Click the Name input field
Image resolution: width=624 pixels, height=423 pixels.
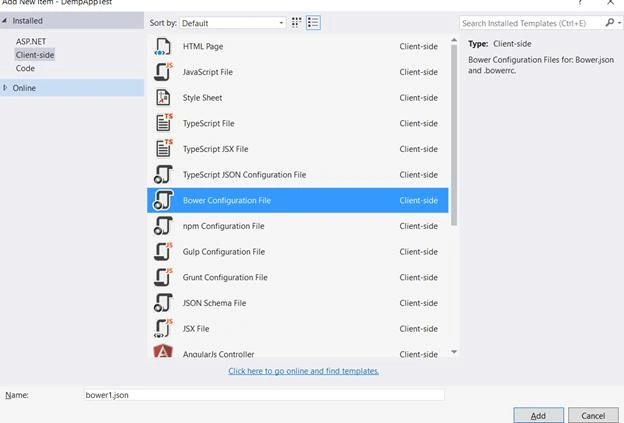click(x=264, y=395)
